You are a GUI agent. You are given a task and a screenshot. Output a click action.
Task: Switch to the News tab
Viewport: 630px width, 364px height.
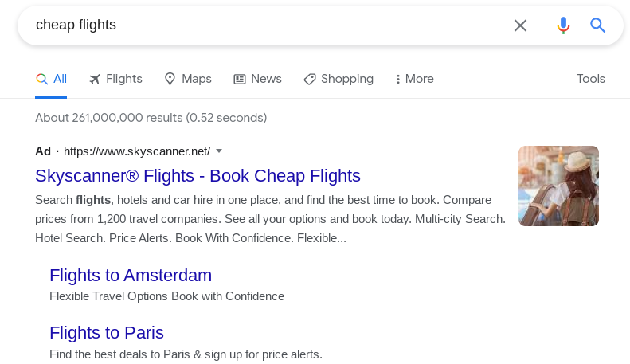coord(266,79)
